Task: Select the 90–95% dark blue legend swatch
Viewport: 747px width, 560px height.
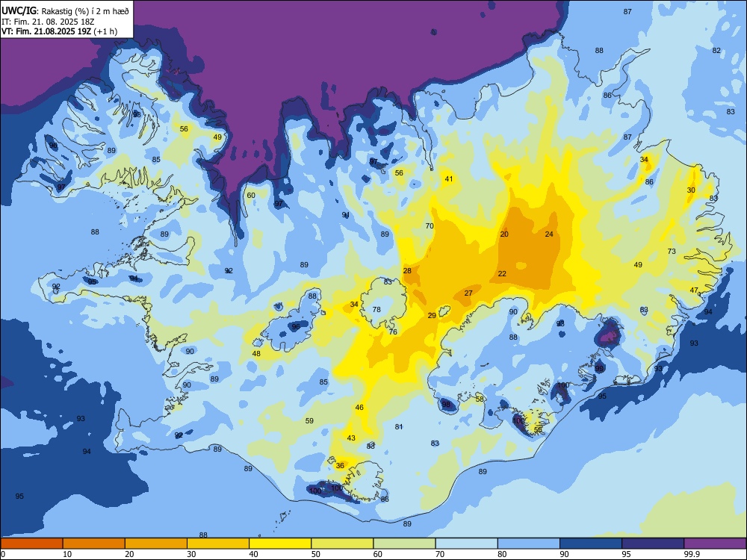Action: 591,544
